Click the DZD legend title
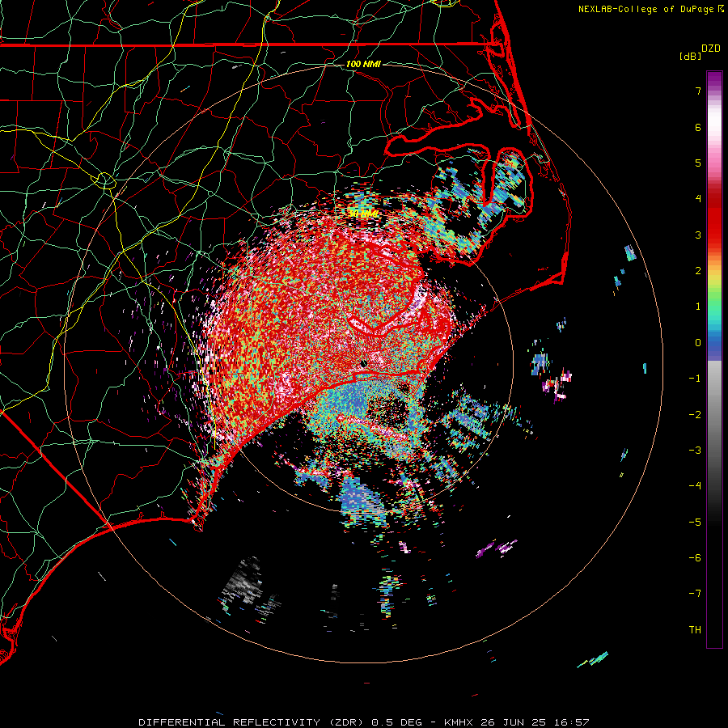 point(711,49)
